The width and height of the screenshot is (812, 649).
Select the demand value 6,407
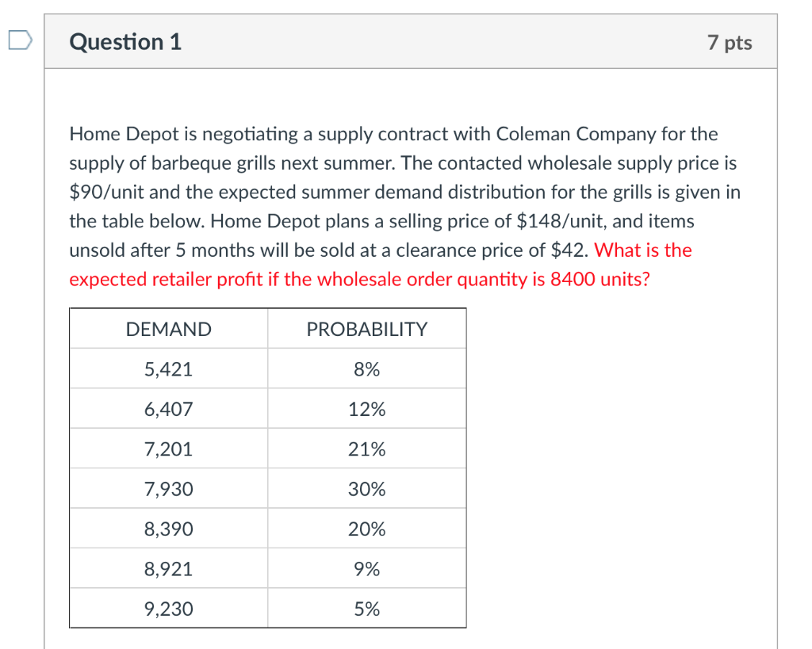168,409
